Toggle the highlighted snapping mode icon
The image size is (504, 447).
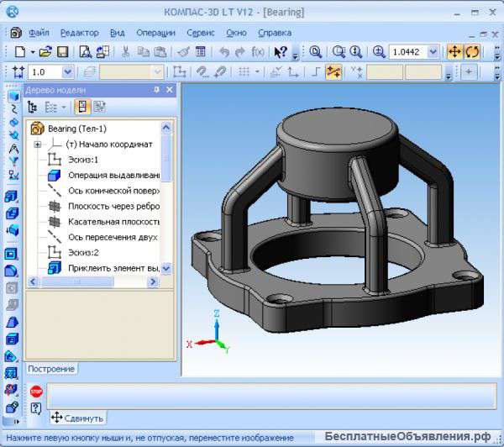(333, 71)
